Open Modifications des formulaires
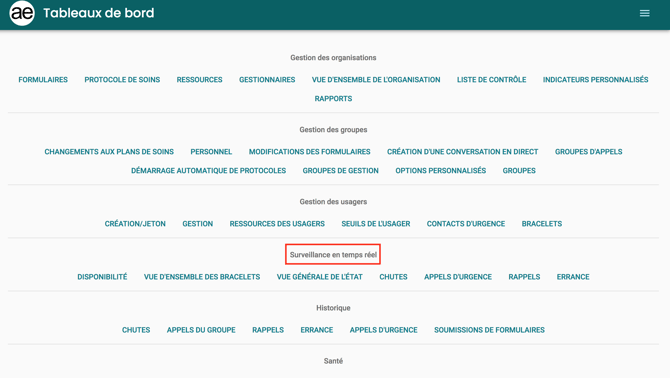670x378 pixels. click(x=309, y=152)
